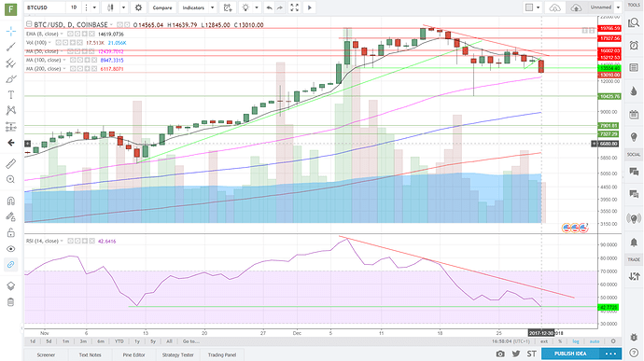644x361 pixels.
Task: Click the zoom in magnifier tool
Action: pyautogui.click(x=11, y=179)
